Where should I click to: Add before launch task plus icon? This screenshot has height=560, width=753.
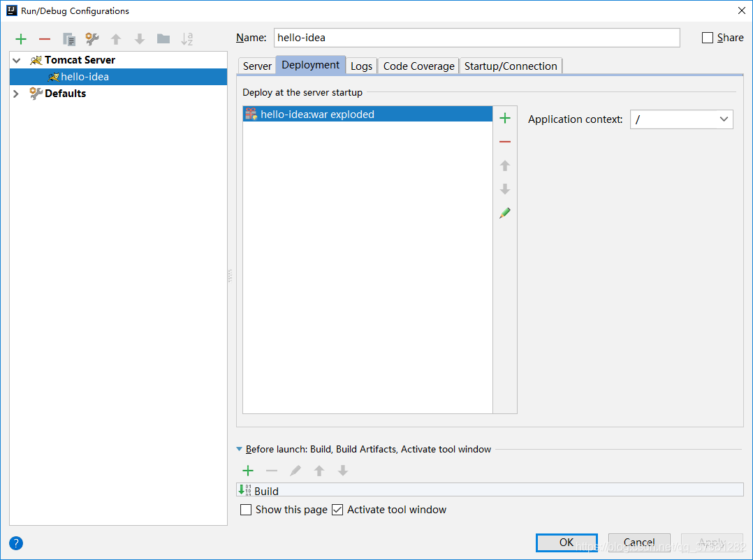[x=248, y=471]
